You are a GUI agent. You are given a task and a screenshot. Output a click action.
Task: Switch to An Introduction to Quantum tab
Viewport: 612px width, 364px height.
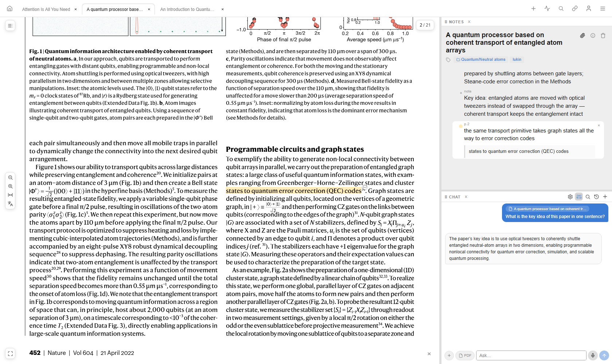coord(187,9)
